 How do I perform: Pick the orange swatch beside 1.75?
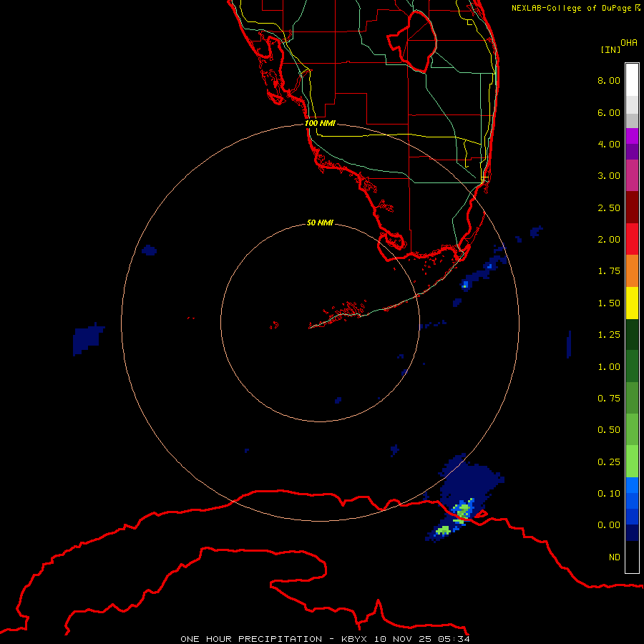pos(632,270)
